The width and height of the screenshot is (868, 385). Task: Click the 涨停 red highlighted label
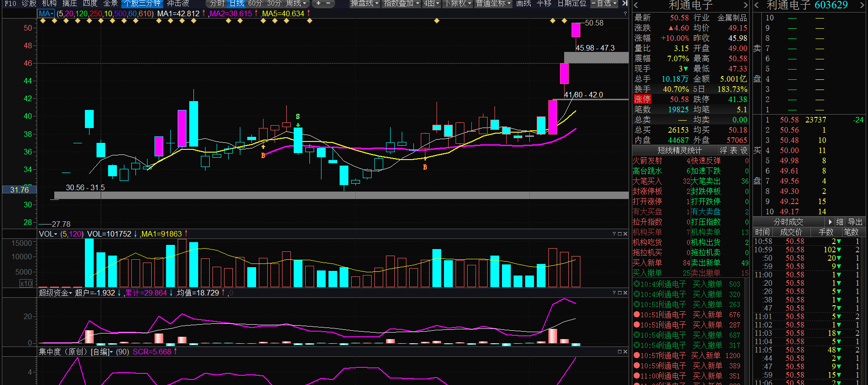pyautogui.click(x=642, y=99)
